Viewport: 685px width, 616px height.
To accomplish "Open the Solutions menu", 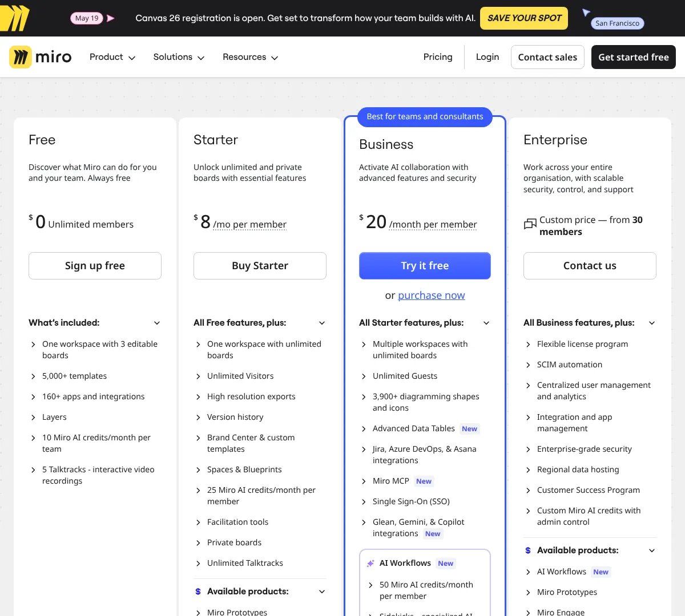I will [179, 57].
